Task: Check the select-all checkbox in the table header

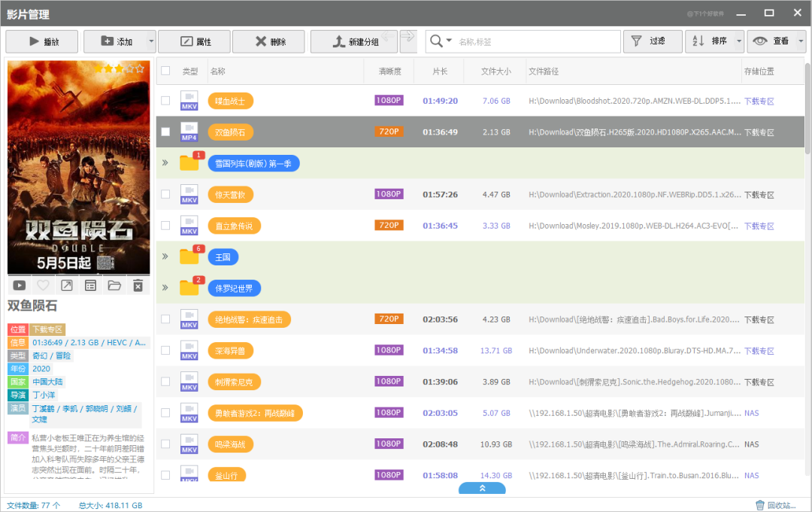Action: (x=165, y=71)
